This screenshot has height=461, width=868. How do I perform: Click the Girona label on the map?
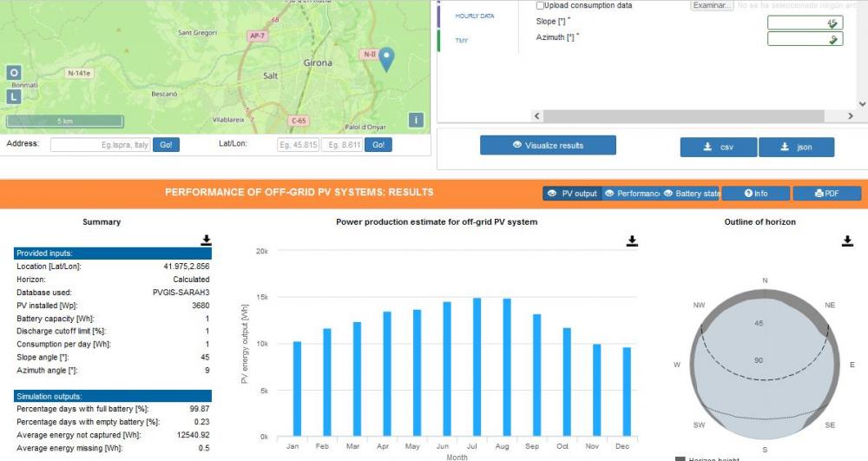318,63
